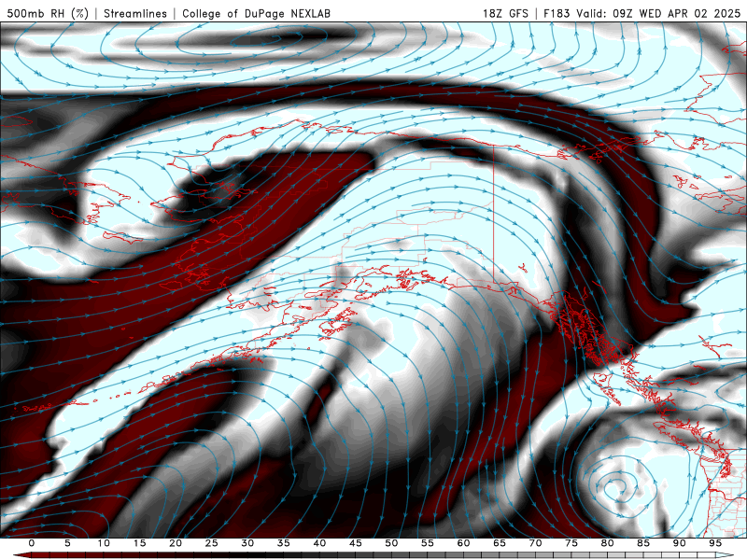Click the '65' value on the RH scale

[500, 543]
